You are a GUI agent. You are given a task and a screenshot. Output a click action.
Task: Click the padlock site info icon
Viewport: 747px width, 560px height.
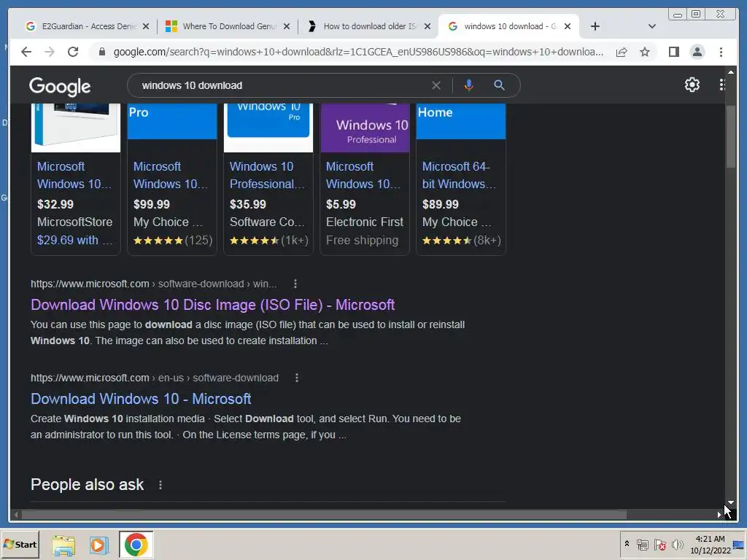[101, 52]
